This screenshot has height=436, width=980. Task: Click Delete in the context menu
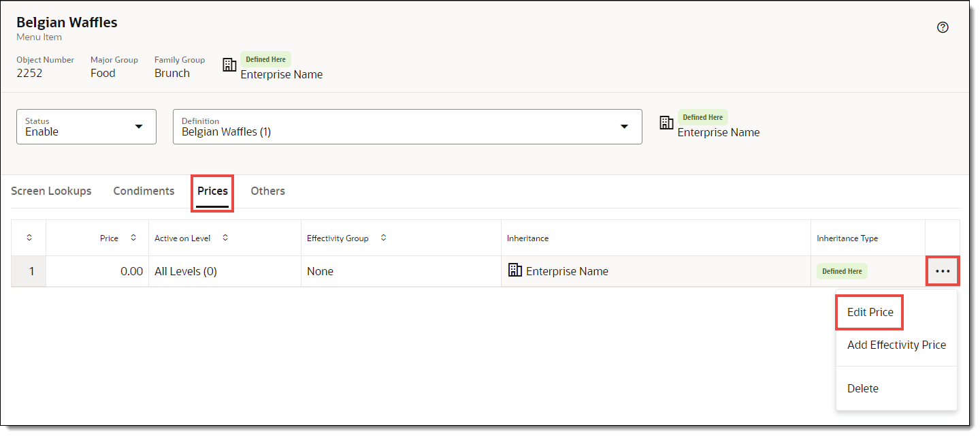click(862, 388)
